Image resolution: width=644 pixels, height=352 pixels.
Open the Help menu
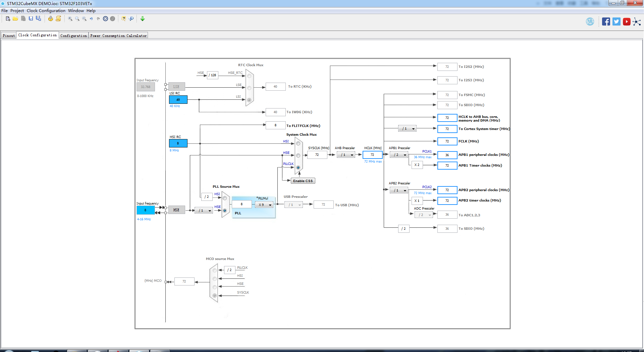(91, 11)
